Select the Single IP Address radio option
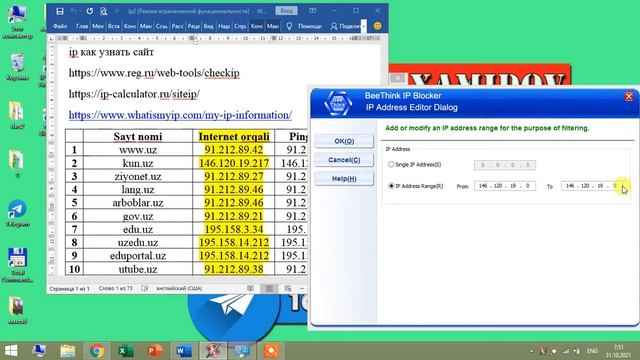 pos(391,164)
